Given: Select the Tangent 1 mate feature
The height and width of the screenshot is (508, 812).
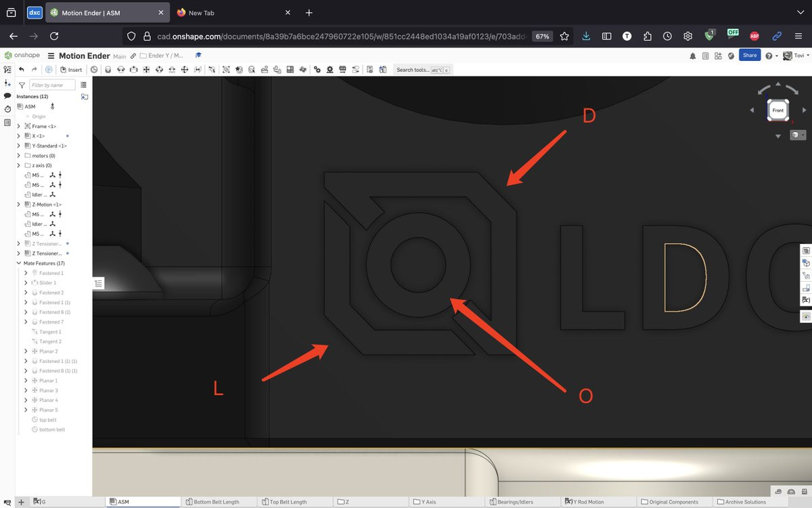Looking at the screenshot, I should tap(50, 332).
